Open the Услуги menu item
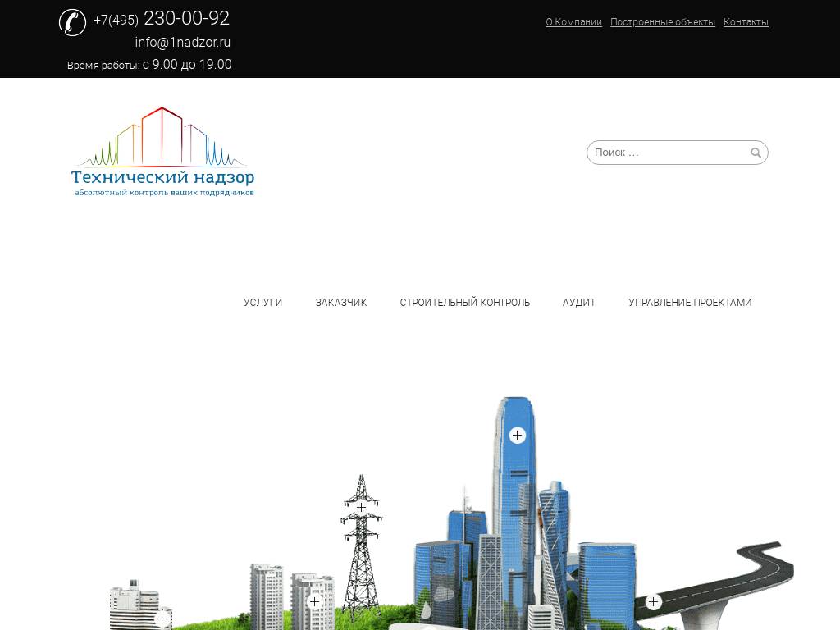This screenshot has height=630, width=840. click(262, 303)
